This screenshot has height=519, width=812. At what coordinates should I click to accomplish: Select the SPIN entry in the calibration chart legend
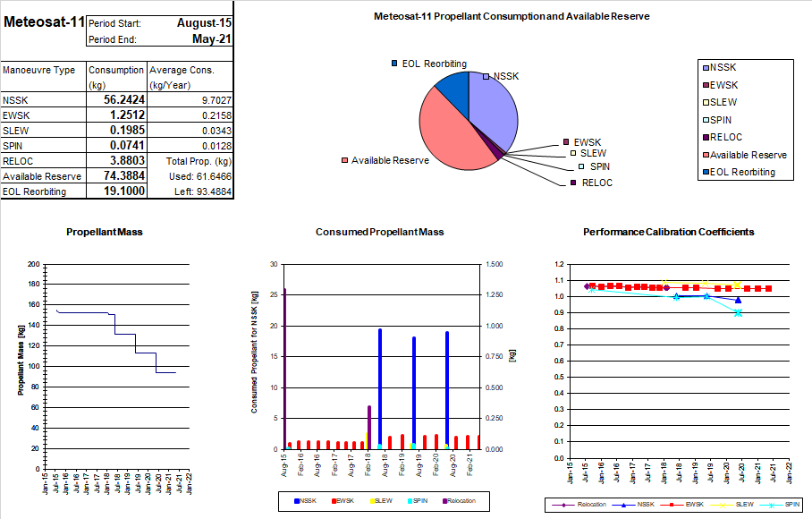[779, 505]
